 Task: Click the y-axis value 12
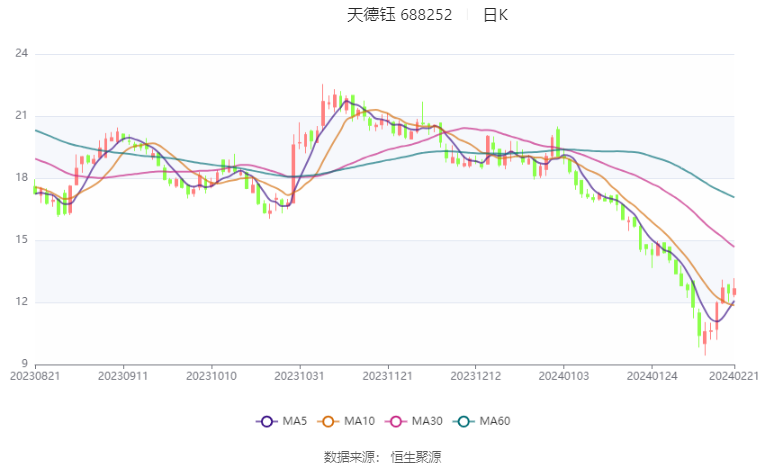point(21,302)
